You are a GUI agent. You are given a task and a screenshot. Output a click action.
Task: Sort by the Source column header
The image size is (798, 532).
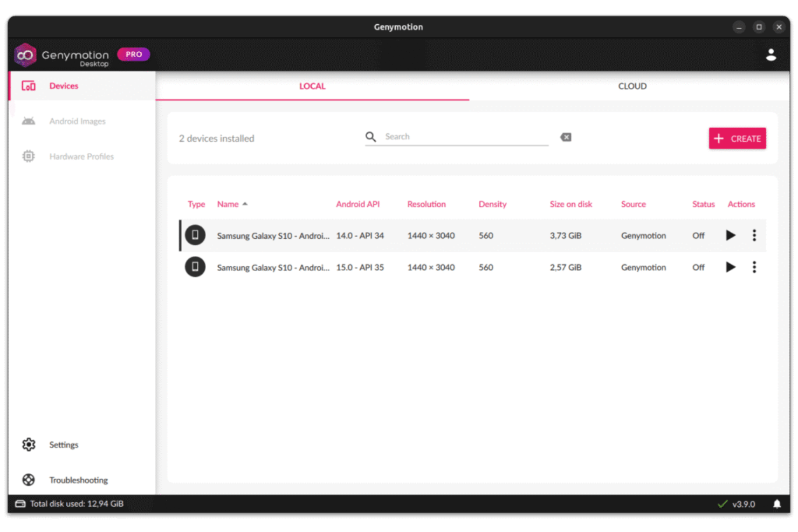[633, 204]
